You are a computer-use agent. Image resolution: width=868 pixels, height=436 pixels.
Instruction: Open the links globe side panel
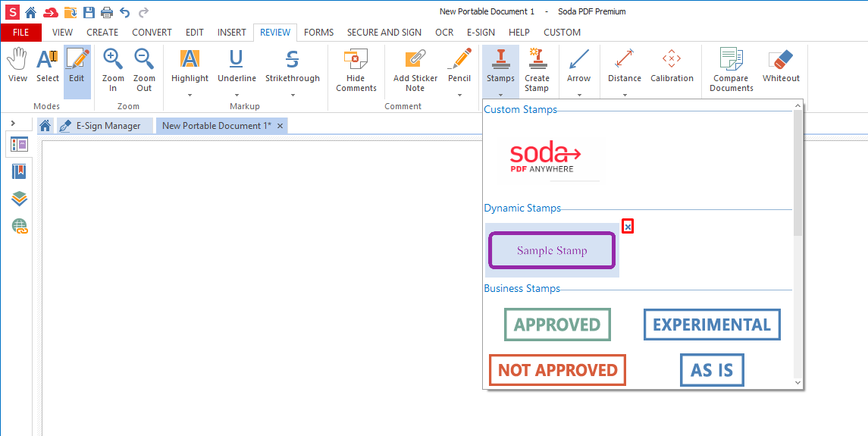tap(20, 225)
